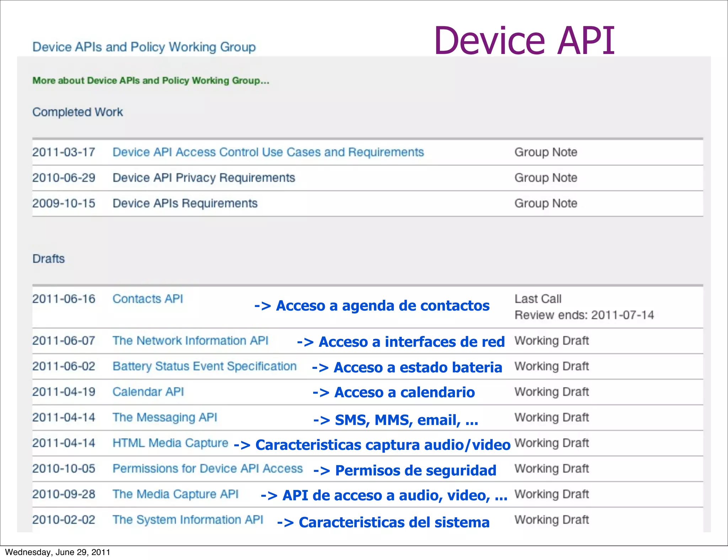Click the Last Call status text
Viewport: 728px width, 560px height.
pos(538,299)
